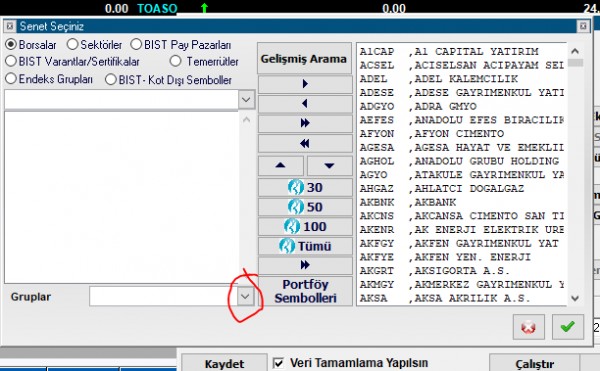Click the symbol list scrollbar down arrow

[x=575, y=298]
